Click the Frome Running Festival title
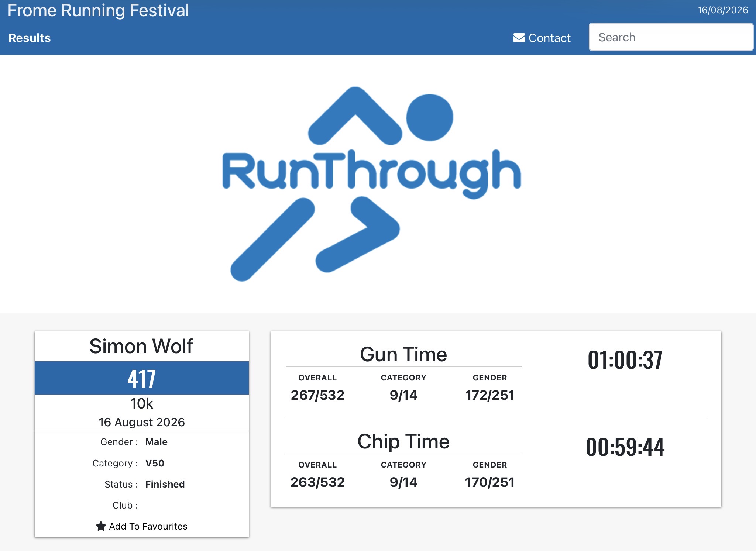This screenshot has width=756, height=551. click(98, 10)
